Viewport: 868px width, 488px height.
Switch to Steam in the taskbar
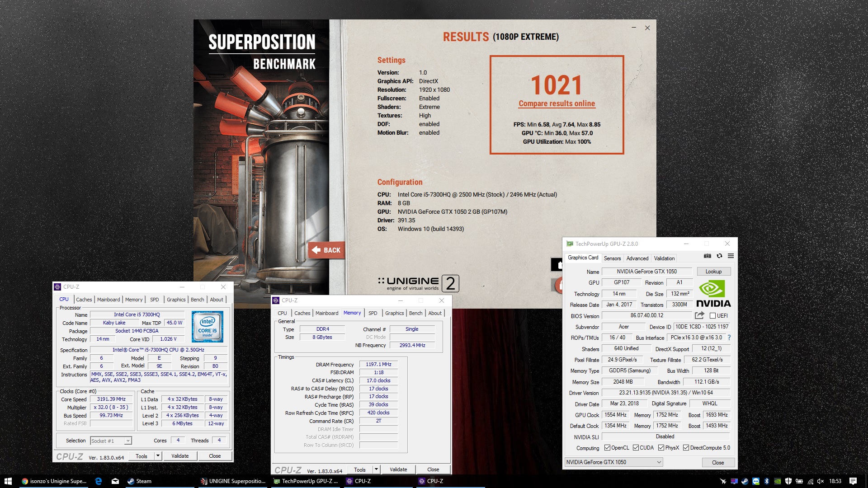(160, 481)
